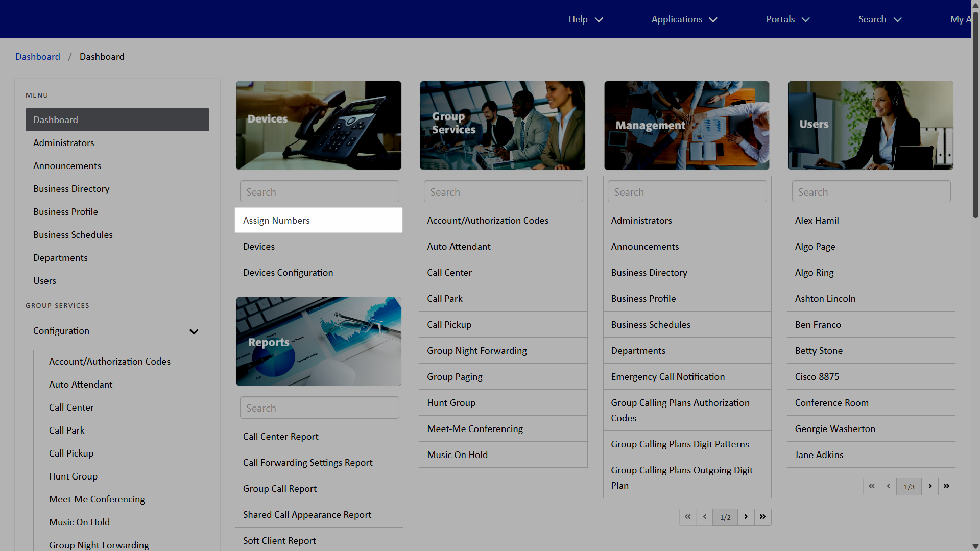Go to next page in Users list
Image resolution: width=980 pixels, height=551 pixels.
[x=930, y=486]
